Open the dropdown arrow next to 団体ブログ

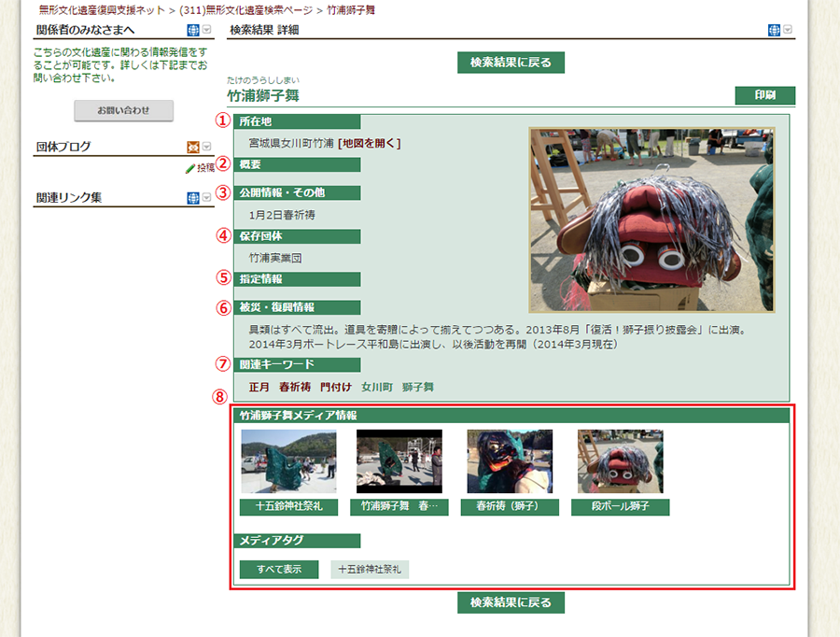click(206, 147)
